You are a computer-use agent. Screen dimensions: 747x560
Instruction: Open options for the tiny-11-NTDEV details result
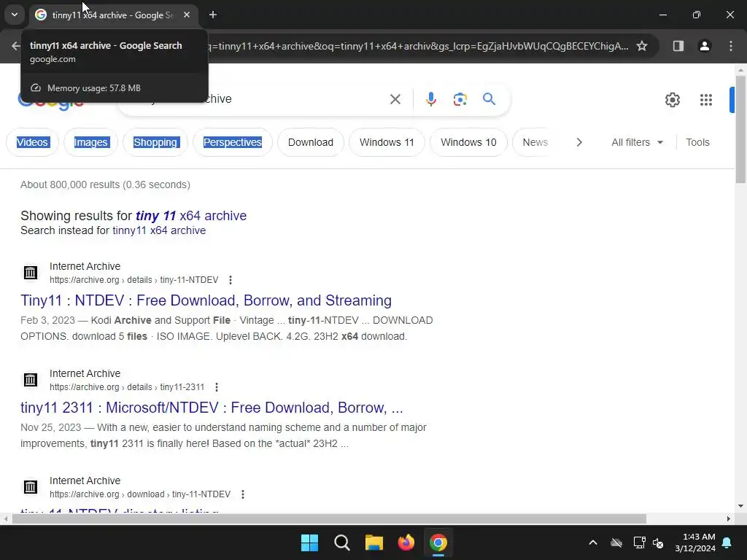coord(230,280)
